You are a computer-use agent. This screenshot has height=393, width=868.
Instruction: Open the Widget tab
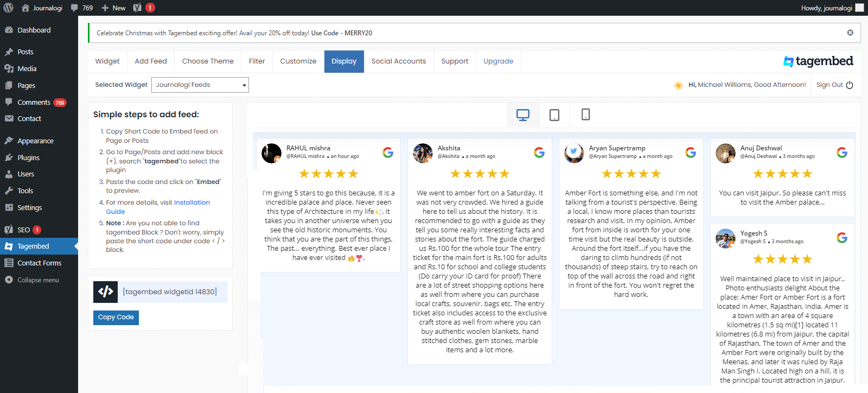click(107, 61)
